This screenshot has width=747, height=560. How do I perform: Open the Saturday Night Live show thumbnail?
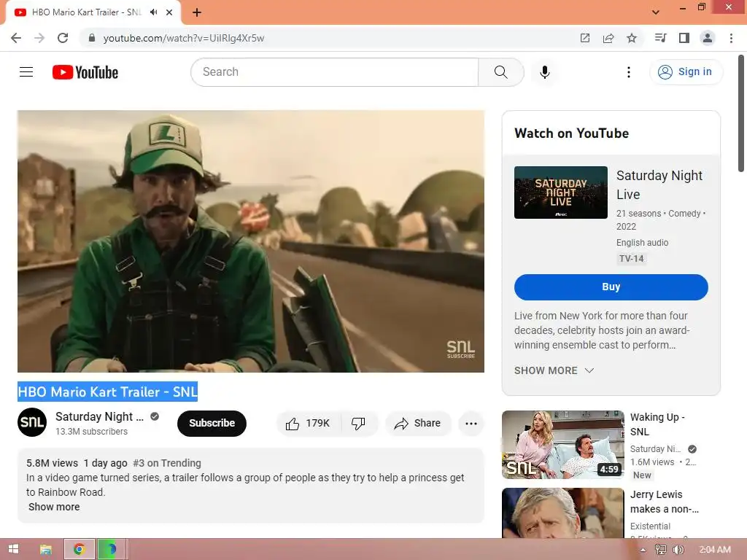click(561, 192)
